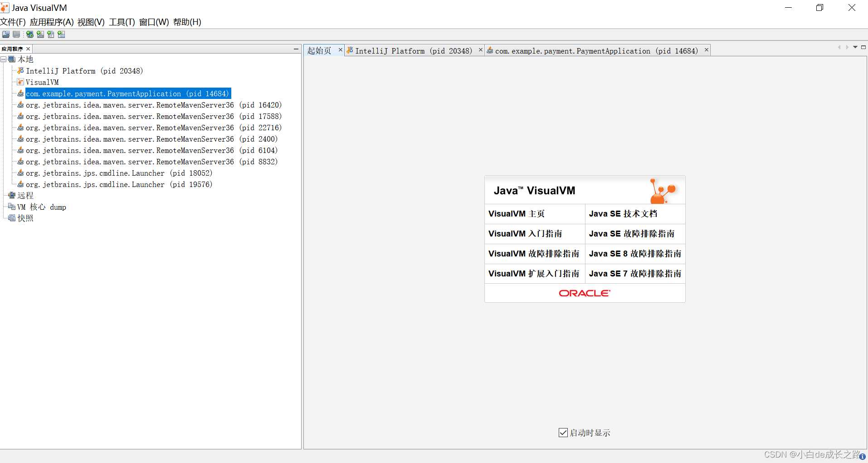Screen dimensions: 868x463
Task: Select the 远程 tree node
Action: [x=25, y=196]
